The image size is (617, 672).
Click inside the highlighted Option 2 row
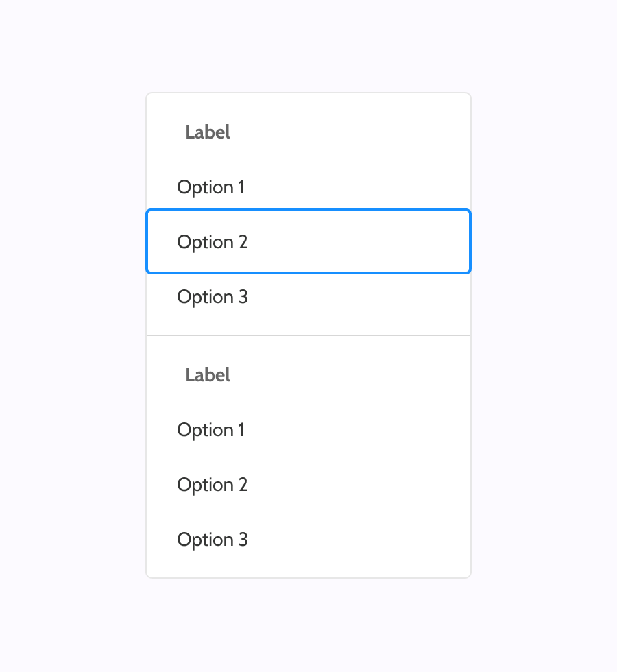308,242
